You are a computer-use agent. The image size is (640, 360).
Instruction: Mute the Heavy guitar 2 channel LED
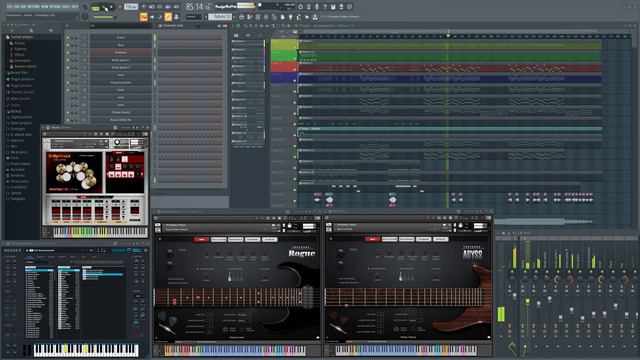[x=68, y=67]
